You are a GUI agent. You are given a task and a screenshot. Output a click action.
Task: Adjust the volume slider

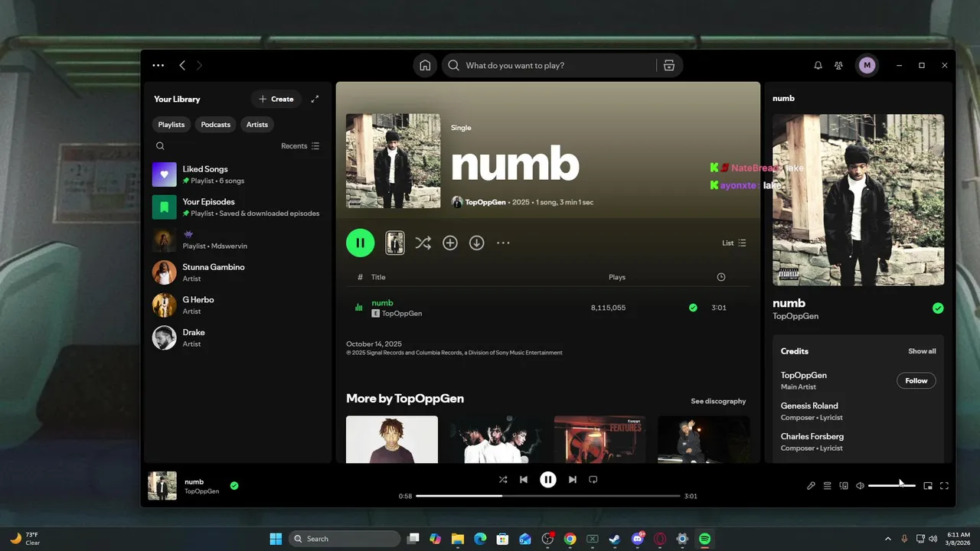(892, 485)
